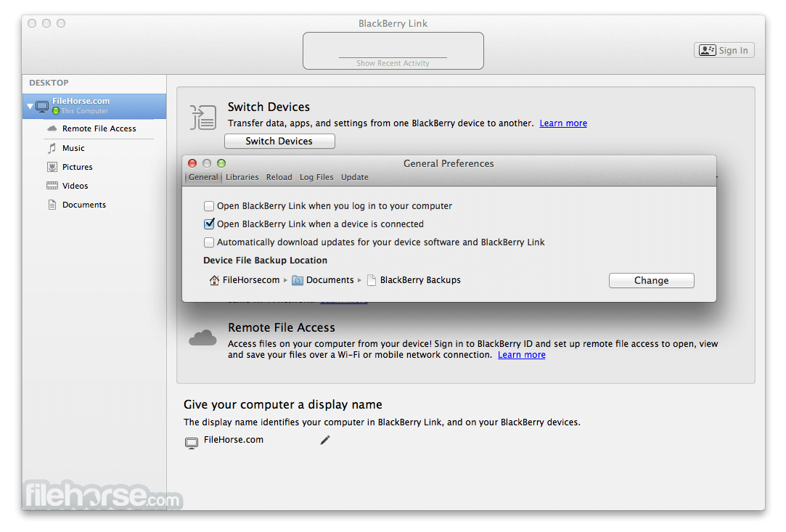This screenshot has height=532, width=786.
Task: Click the Music note icon in sidebar
Action: click(52, 148)
